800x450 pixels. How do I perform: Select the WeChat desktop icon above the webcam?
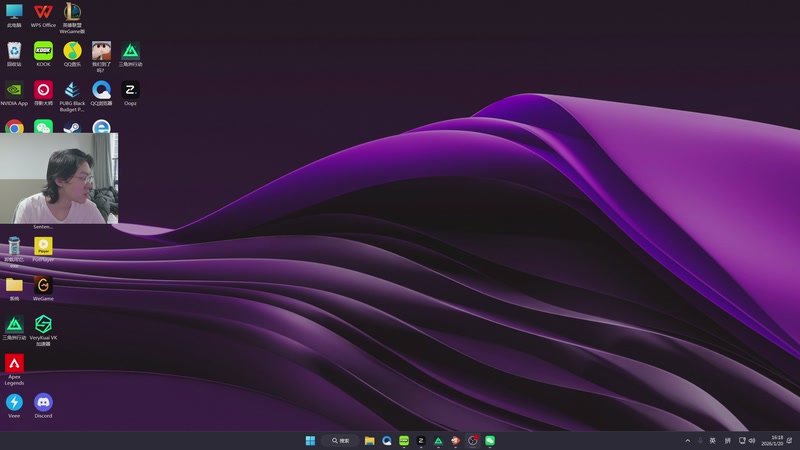[x=43, y=126]
